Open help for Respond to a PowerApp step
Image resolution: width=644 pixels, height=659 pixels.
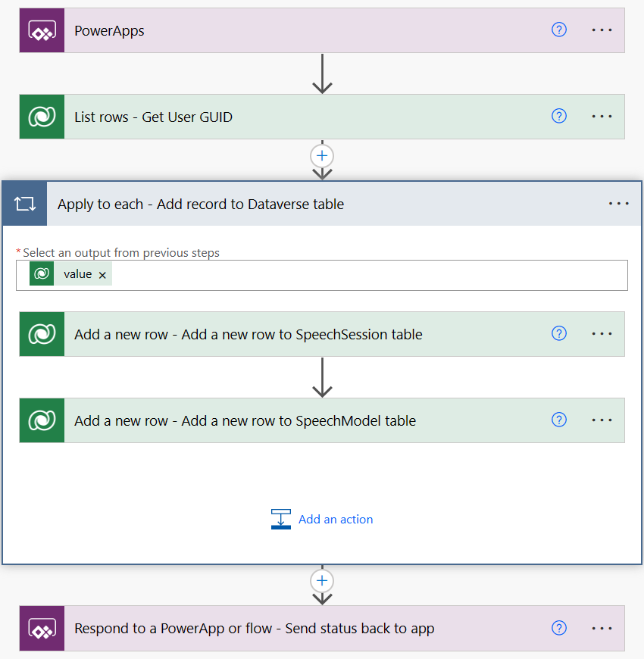559,628
